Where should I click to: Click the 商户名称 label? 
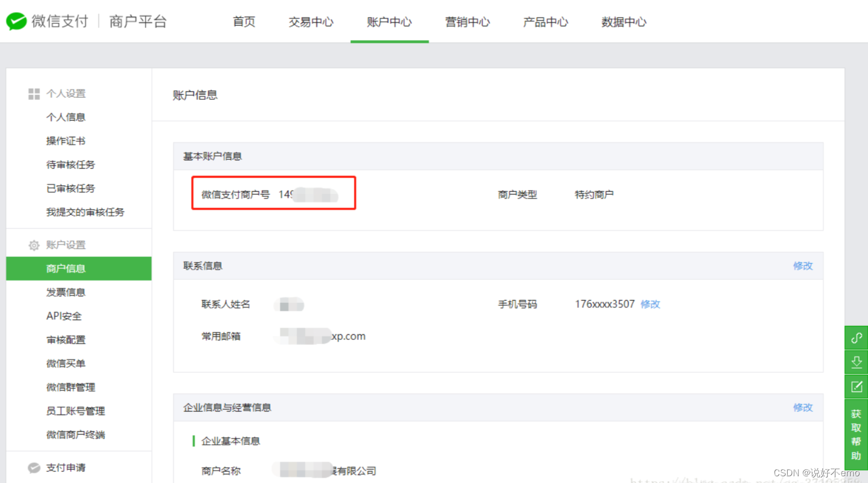click(221, 471)
